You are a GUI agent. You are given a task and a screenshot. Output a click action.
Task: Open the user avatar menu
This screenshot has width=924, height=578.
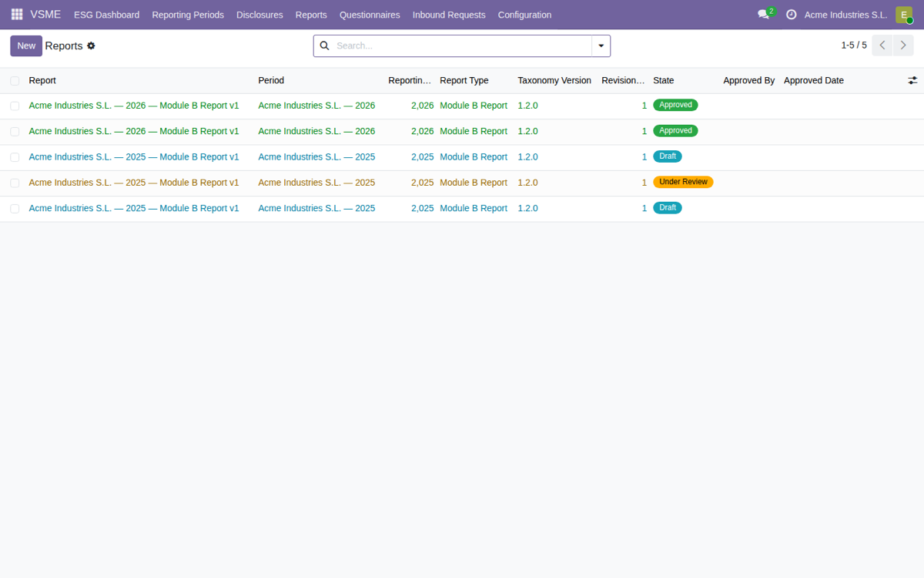[x=904, y=15]
